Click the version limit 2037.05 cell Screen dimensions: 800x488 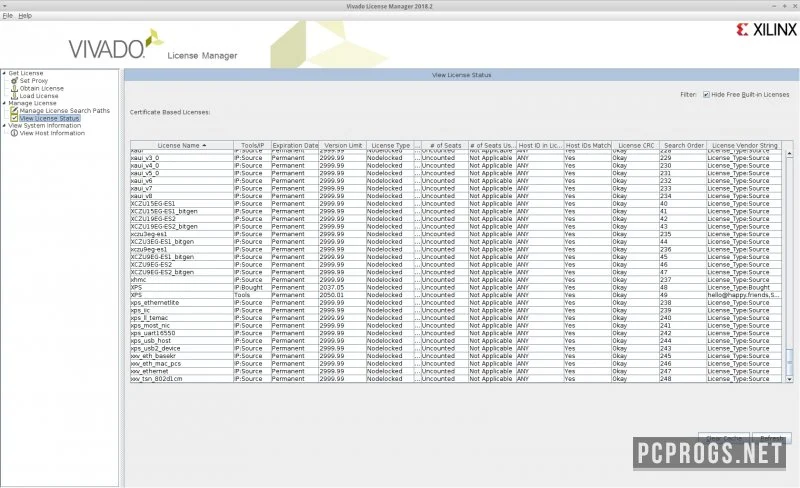343,287
